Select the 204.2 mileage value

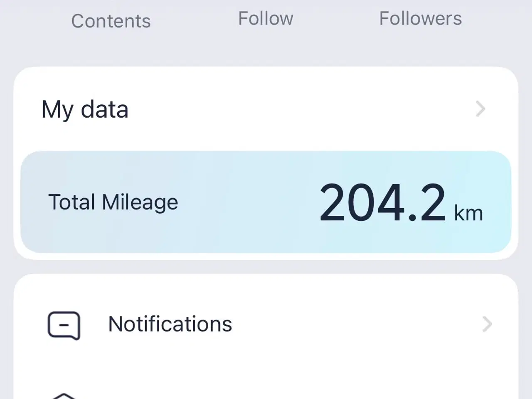click(382, 202)
